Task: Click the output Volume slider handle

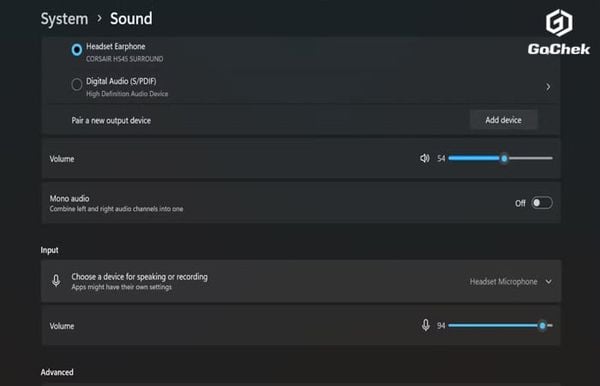Action: (504, 158)
